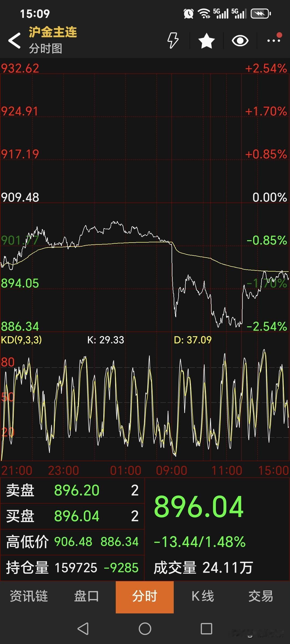This screenshot has width=290, height=644.
Task: Tap the -2.54% percent axis label
Action: click(x=267, y=326)
